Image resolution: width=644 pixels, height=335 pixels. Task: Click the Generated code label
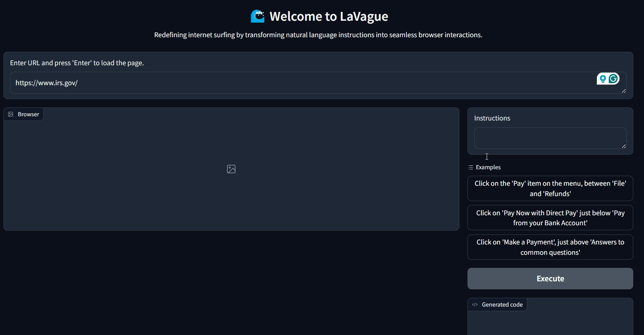[x=497, y=305]
